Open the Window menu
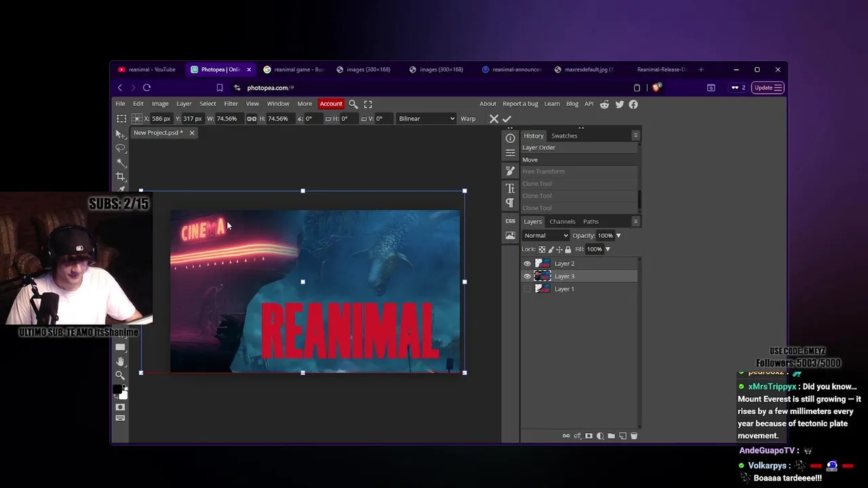Viewport: 868px width, 488px height. tap(278, 104)
